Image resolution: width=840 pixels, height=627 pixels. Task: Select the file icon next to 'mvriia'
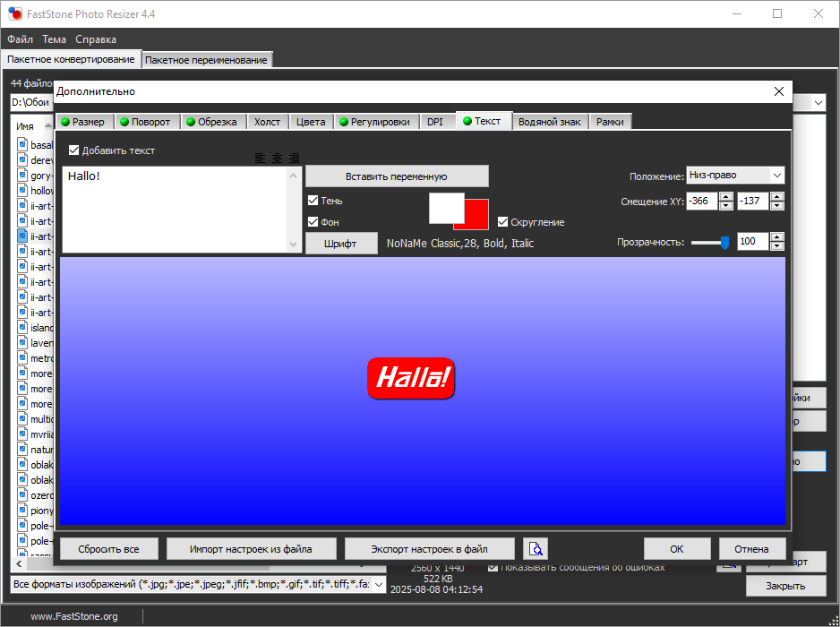[22, 434]
